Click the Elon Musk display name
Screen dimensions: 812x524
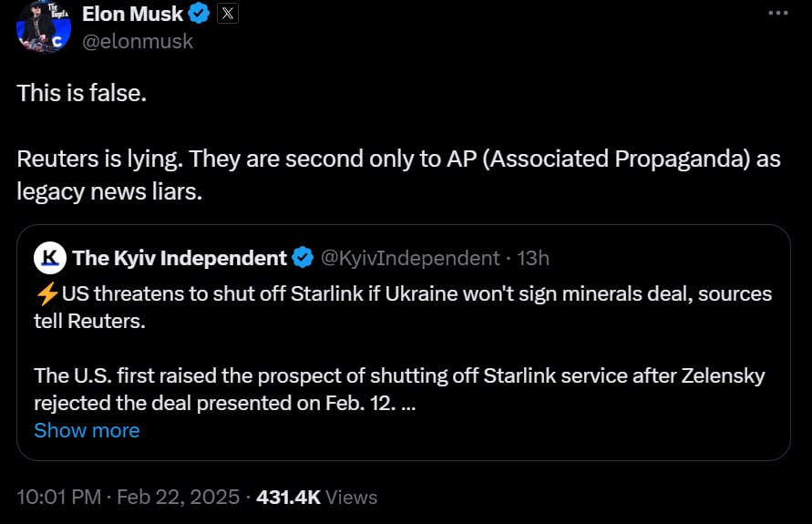132,14
